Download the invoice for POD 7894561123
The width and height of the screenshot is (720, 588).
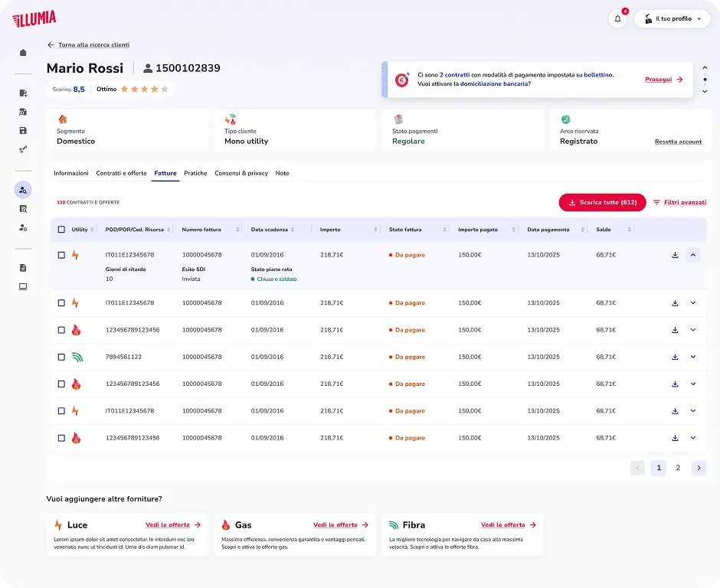point(675,357)
